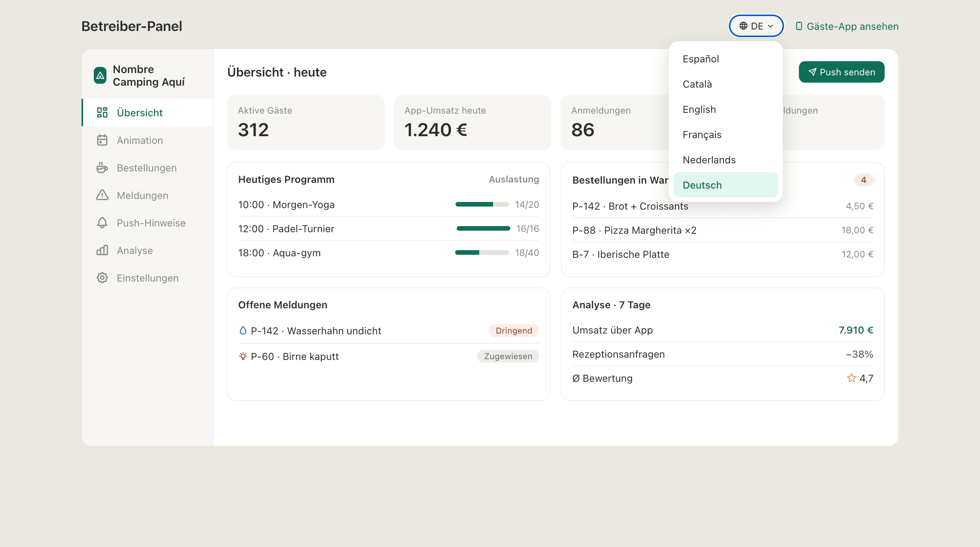Viewport: 980px width, 547px height.
Task: Collapse the DE language dropdown chevron
Action: point(771,26)
